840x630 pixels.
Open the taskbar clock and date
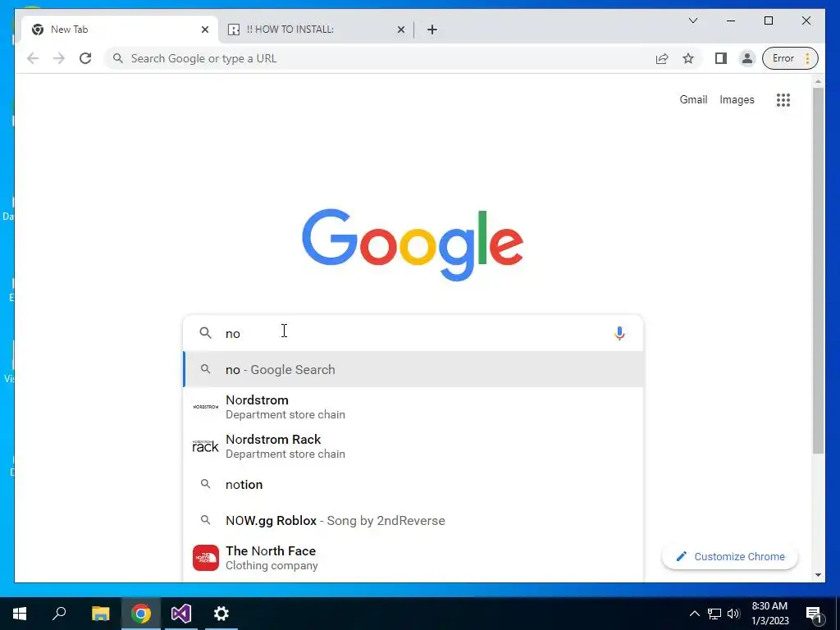tap(769, 614)
